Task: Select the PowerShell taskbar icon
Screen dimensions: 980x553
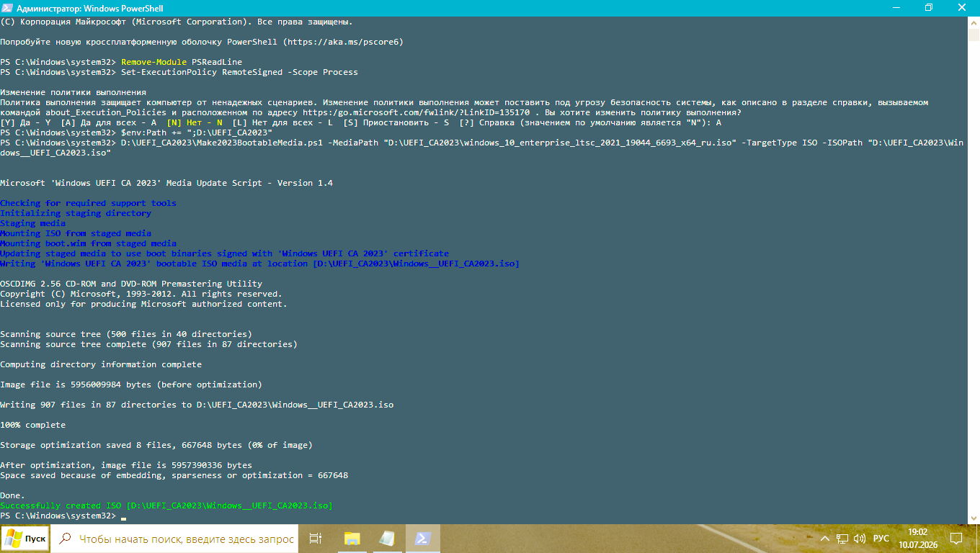Action: (x=423, y=539)
